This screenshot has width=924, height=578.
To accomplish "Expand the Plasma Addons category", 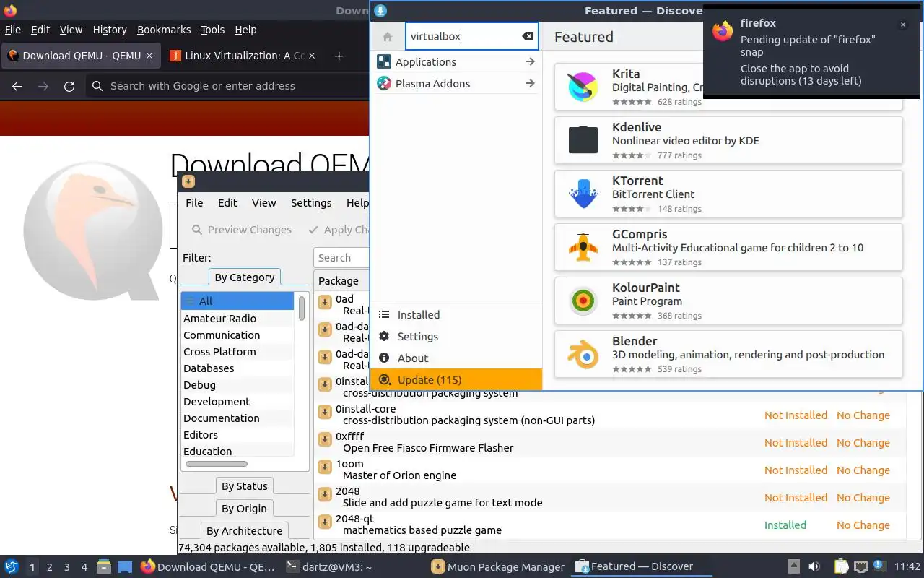I will click(530, 84).
